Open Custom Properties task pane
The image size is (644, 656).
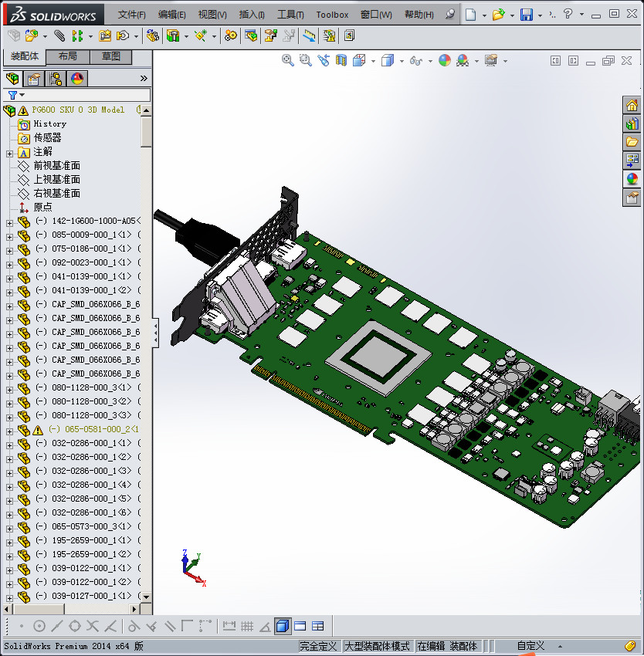point(632,198)
